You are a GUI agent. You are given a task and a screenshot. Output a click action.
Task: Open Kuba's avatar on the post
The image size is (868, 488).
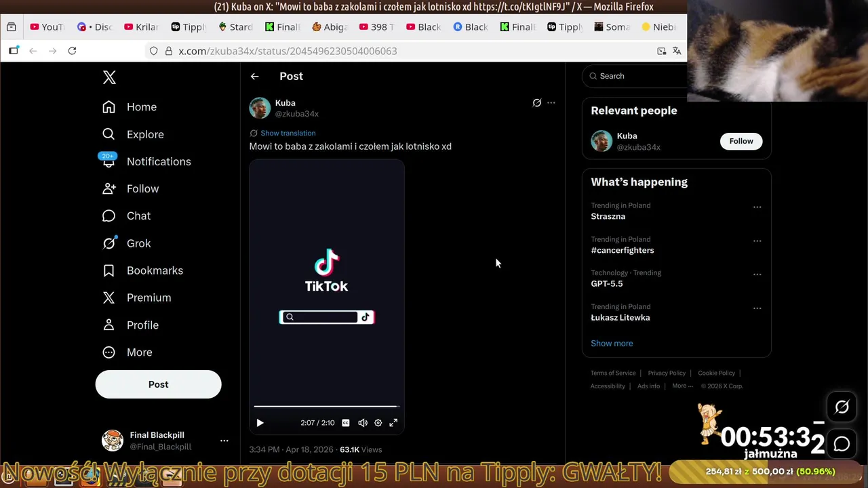pos(260,108)
